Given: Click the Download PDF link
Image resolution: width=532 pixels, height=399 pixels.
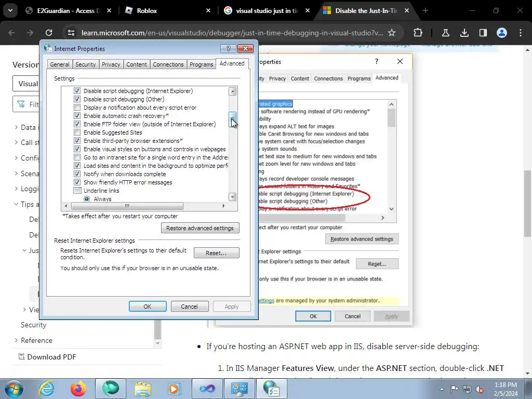Looking at the screenshot, I should tap(51, 357).
